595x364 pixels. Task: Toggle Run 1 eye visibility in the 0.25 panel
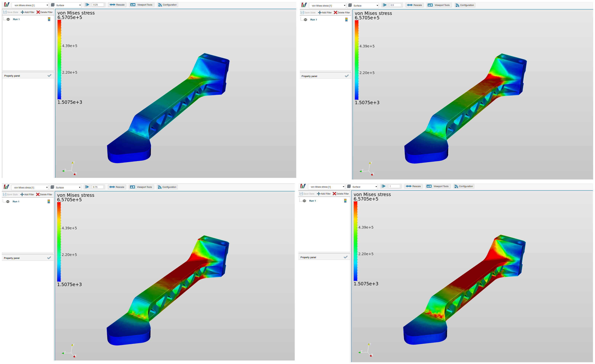8,19
